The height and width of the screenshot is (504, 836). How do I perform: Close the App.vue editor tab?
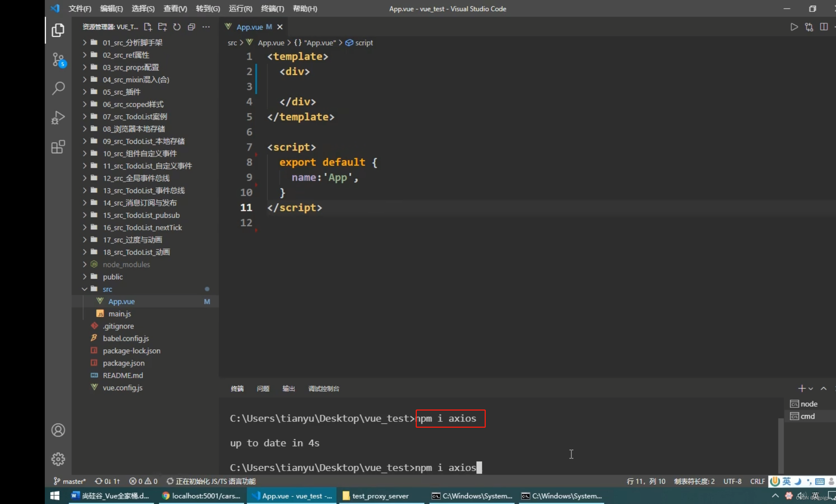pos(280,27)
